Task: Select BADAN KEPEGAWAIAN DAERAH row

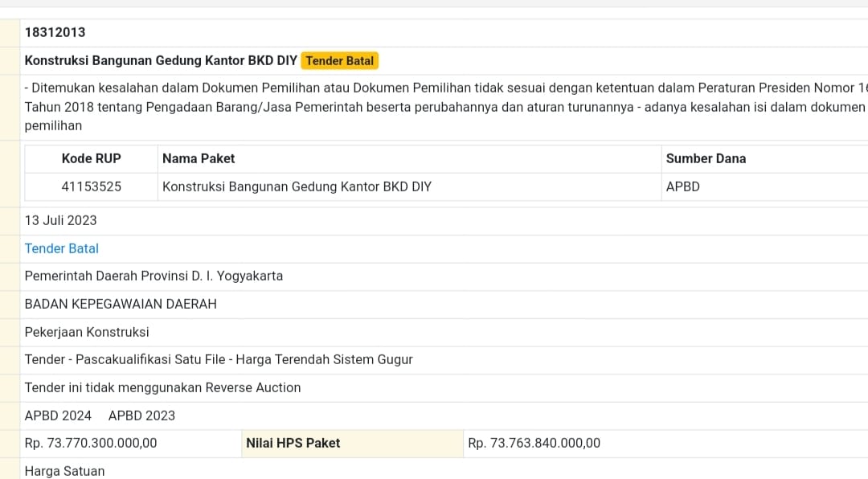Action: (121, 304)
